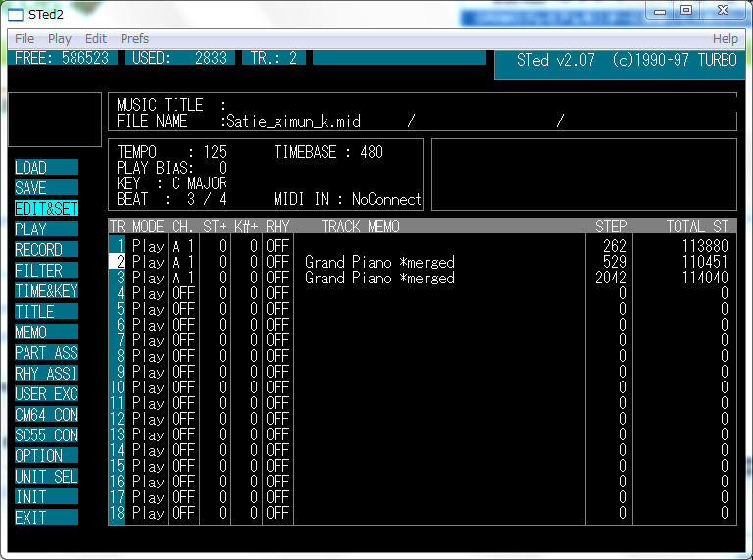Open the File menu
The height and width of the screenshot is (560, 753).
pos(25,39)
